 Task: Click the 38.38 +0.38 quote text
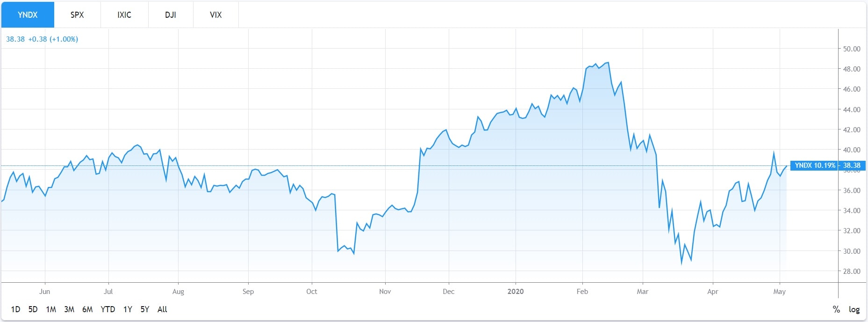pos(42,39)
